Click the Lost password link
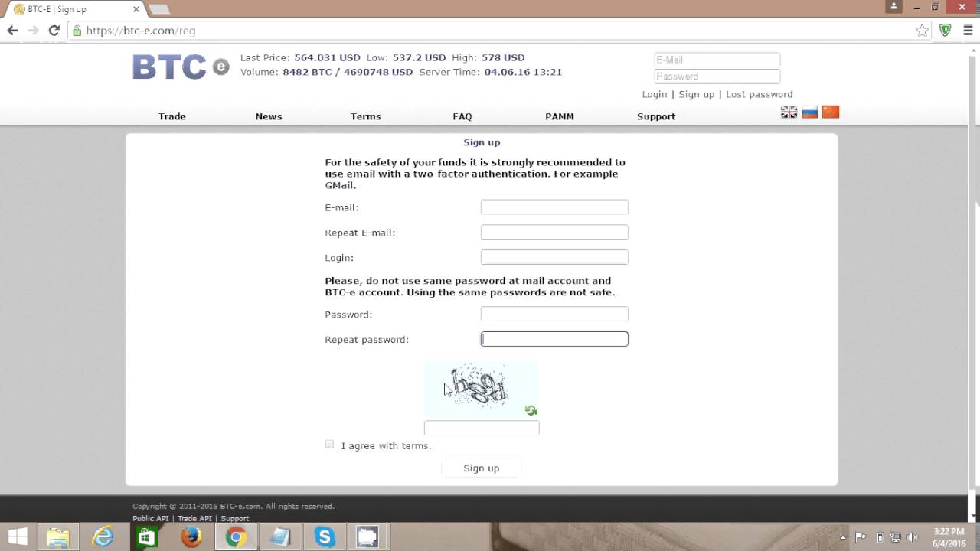Screen dimensions: 980x551 pyautogui.click(x=759, y=94)
